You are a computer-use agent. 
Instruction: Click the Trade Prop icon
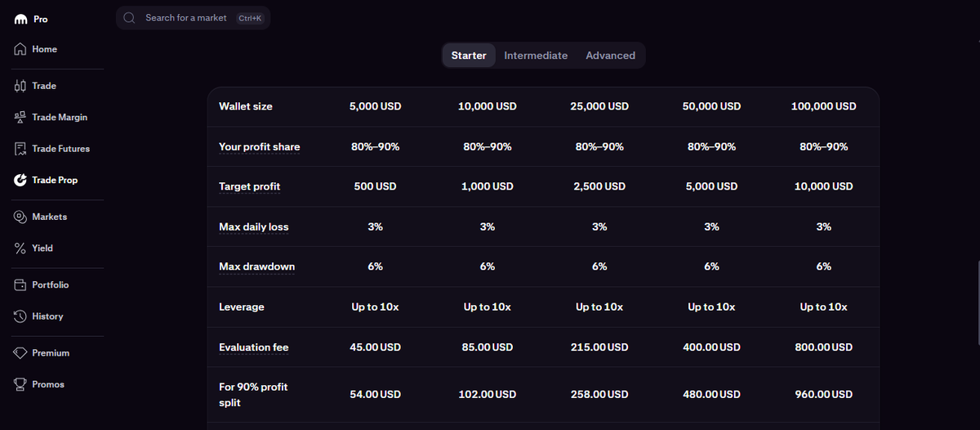tap(20, 180)
